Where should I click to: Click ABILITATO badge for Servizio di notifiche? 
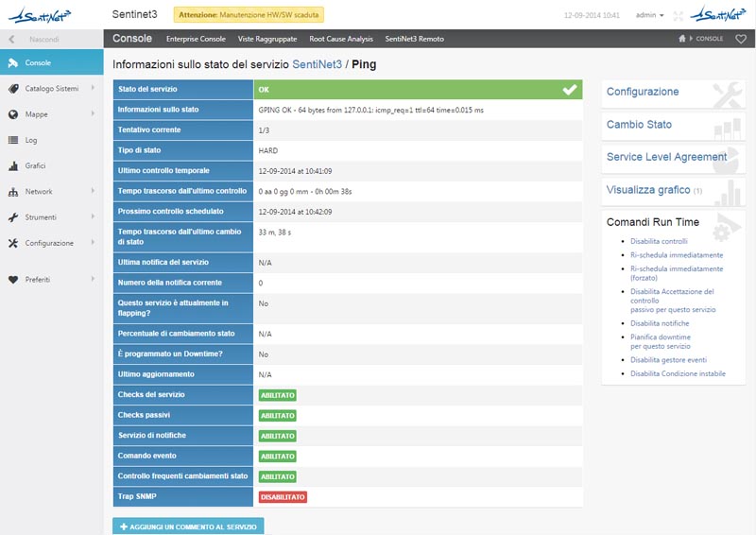click(x=277, y=436)
